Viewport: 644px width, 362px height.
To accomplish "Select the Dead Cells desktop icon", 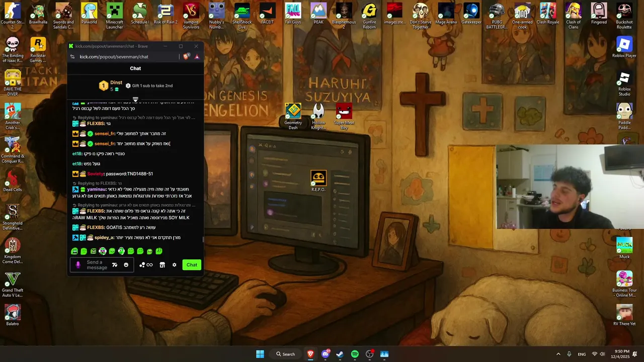I will pyautogui.click(x=13, y=182).
